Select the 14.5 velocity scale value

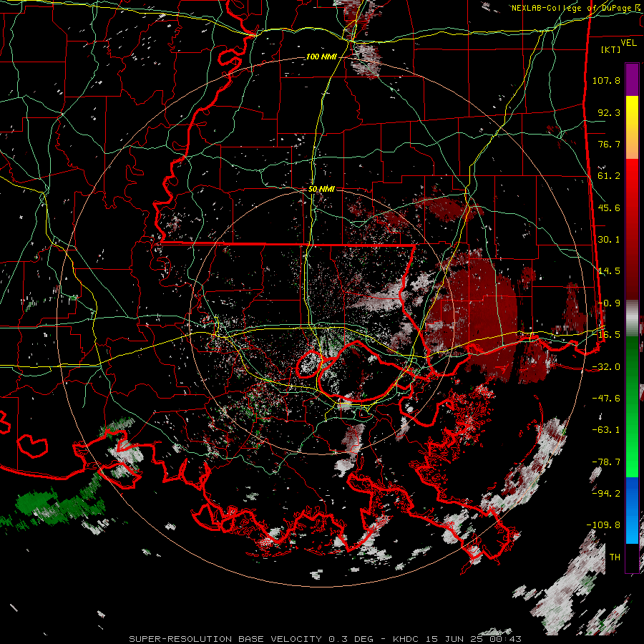[609, 271]
